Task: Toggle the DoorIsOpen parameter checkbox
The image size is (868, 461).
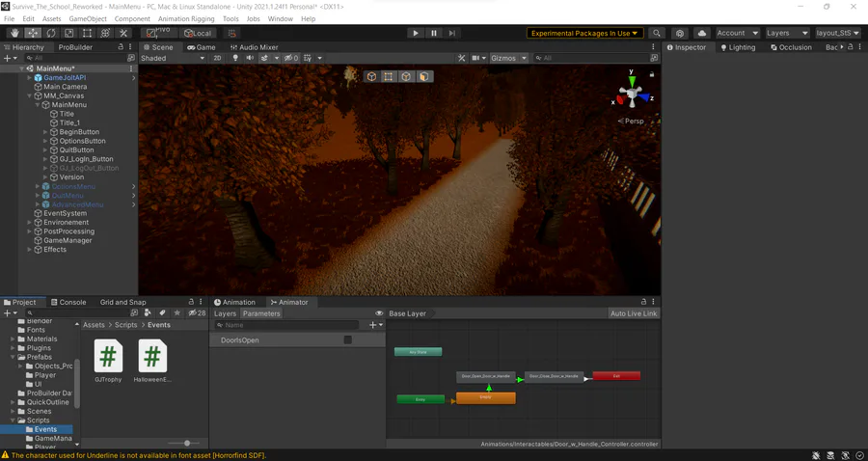Action: point(347,339)
